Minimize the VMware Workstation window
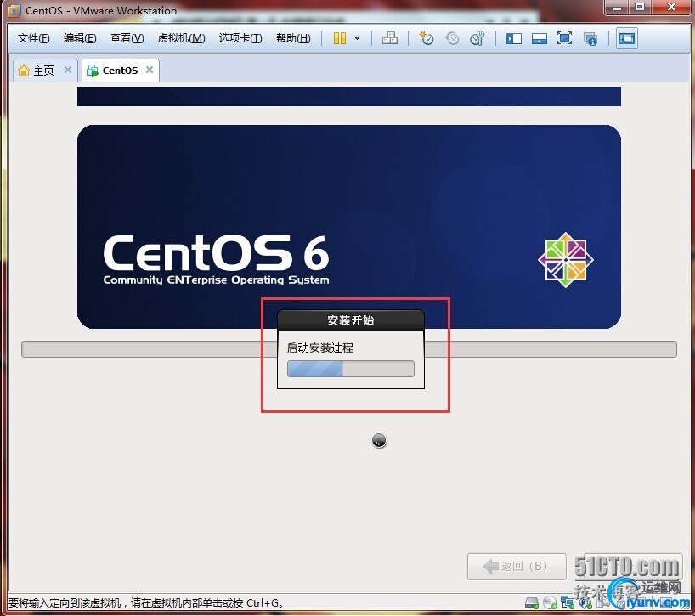 (617, 7)
